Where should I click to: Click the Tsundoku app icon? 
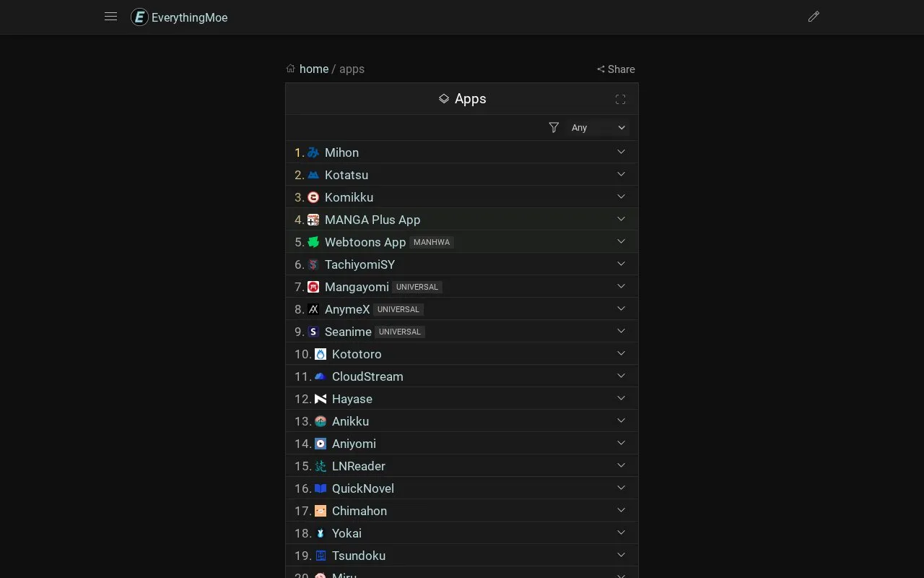coord(321,556)
